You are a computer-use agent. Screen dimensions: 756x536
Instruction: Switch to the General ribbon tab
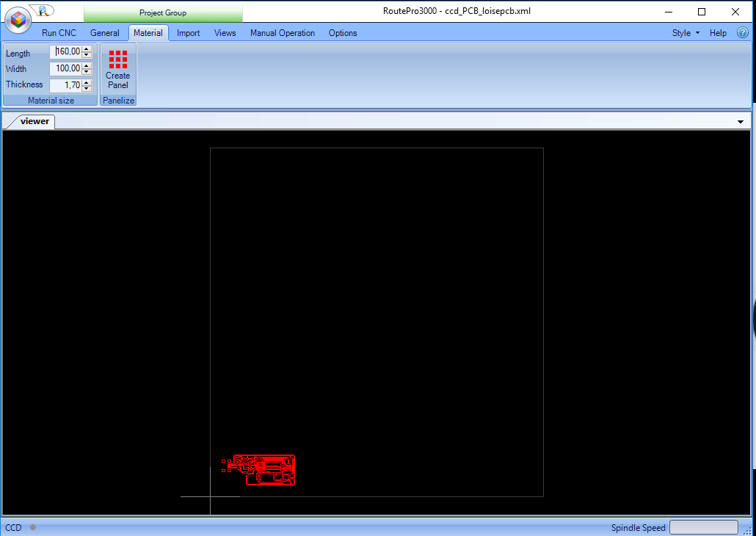[105, 33]
